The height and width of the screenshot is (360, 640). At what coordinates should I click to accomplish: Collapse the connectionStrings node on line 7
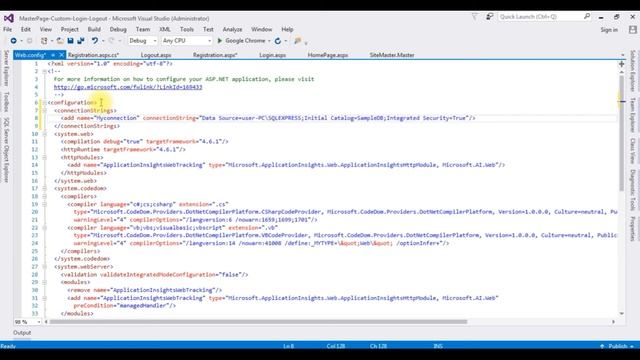[x=44, y=110]
